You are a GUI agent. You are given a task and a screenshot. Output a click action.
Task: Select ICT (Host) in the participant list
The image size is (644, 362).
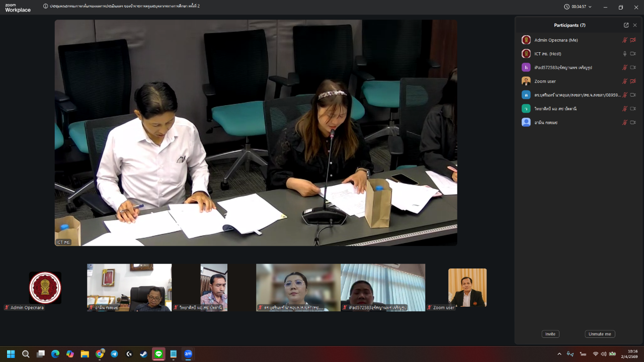(x=547, y=54)
